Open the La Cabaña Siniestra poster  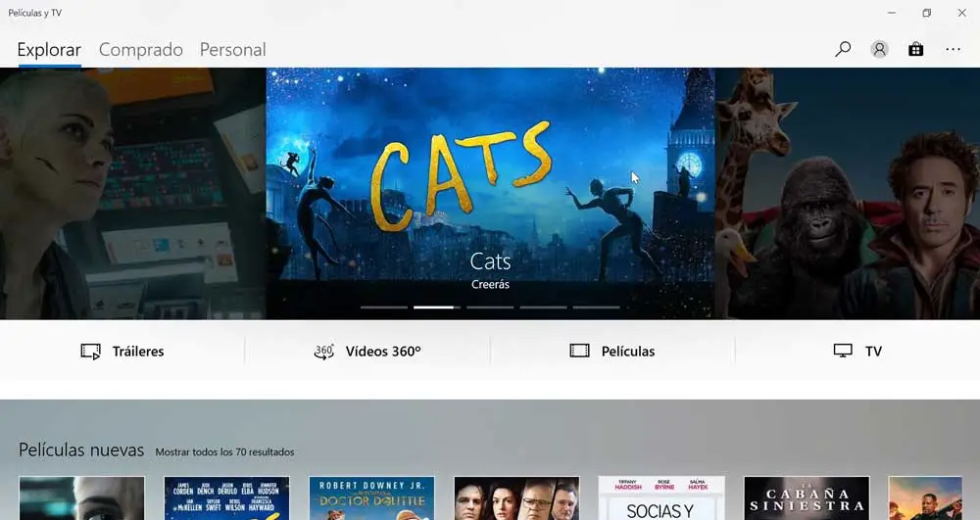[807, 498]
